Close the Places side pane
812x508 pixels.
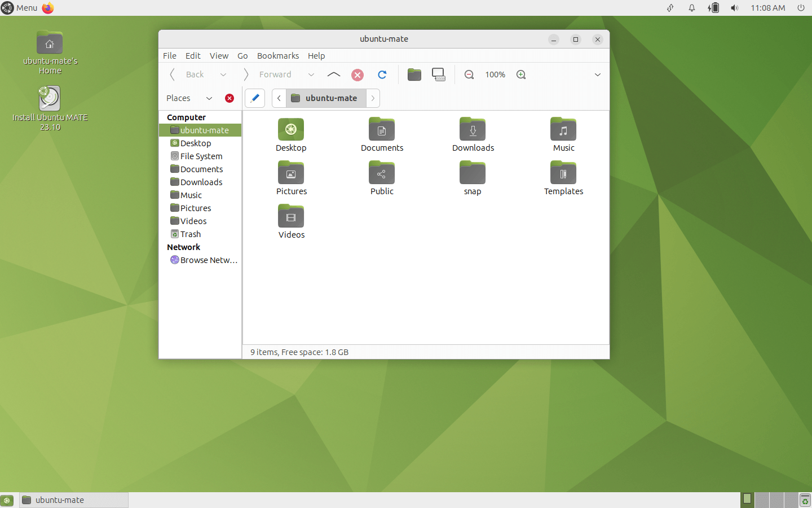click(x=230, y=98)
